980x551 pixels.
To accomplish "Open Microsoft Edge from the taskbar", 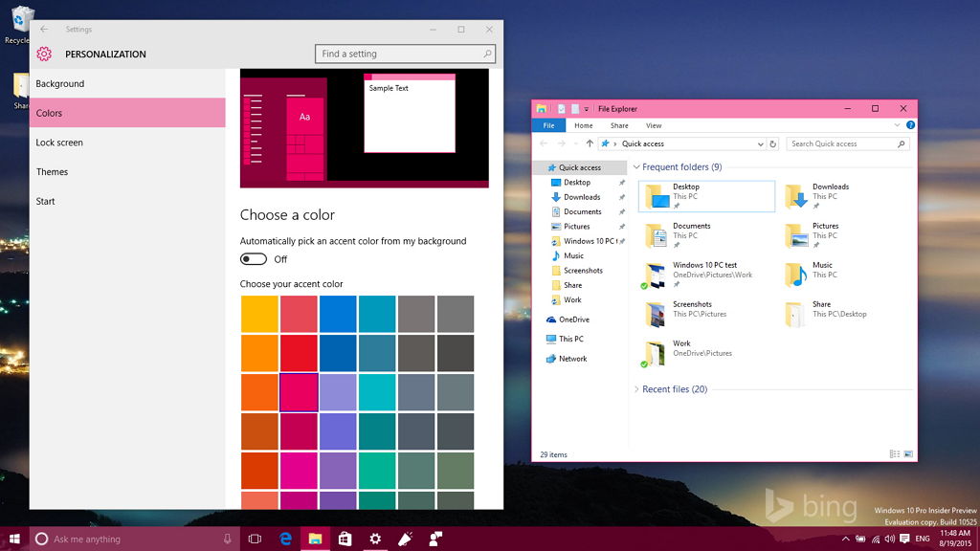I will tap(285, 539).
